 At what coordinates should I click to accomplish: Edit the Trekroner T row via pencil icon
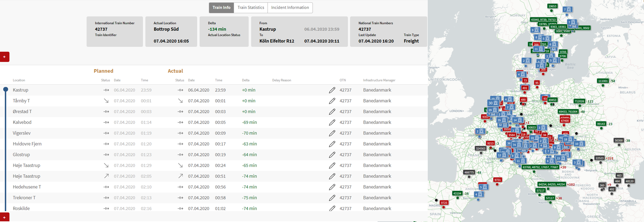click(332, 198)
